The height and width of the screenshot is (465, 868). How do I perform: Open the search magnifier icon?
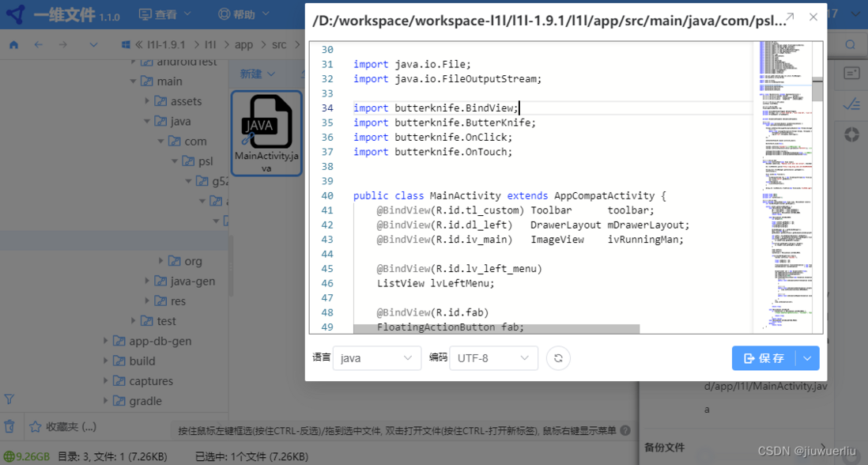851,45
